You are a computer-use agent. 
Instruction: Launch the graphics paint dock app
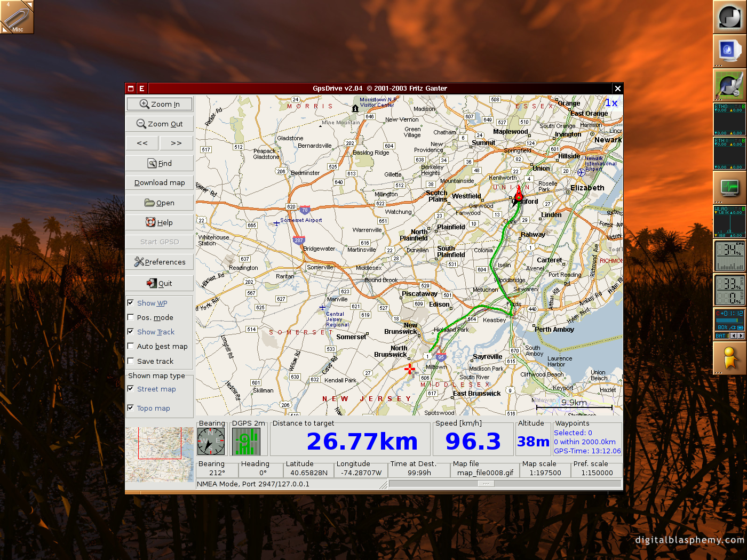coord(729,85)
